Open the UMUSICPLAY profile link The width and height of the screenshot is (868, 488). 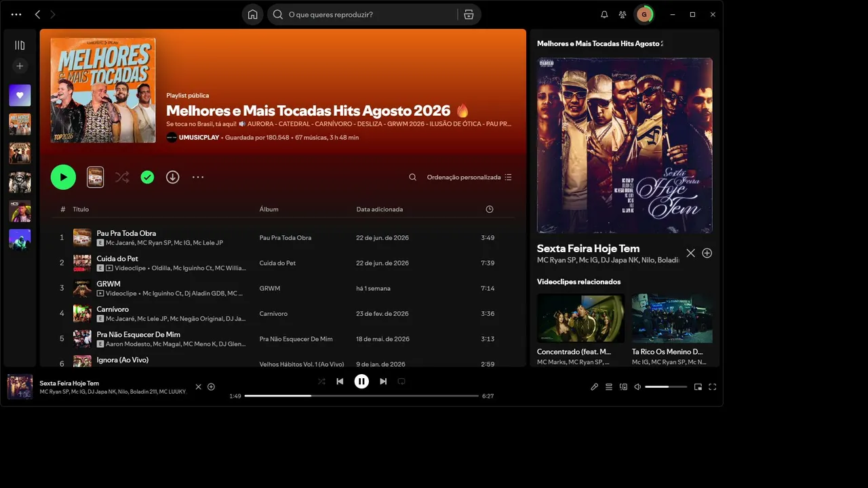click(x=199, y=138)
